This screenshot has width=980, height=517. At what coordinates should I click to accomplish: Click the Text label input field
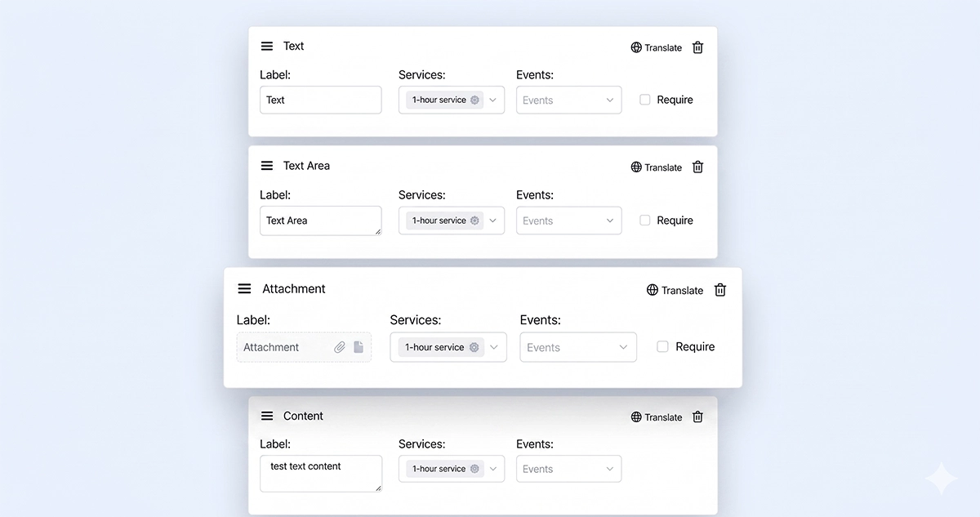point(321,100)
